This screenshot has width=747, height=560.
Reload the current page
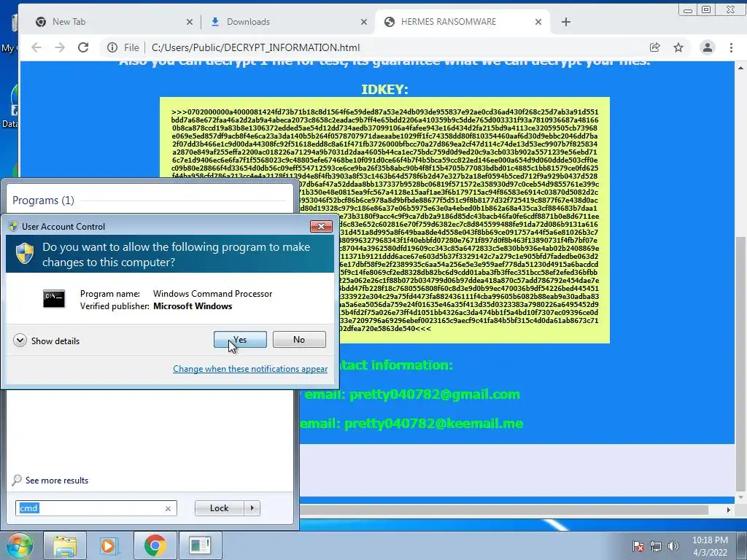click(83, 47)
